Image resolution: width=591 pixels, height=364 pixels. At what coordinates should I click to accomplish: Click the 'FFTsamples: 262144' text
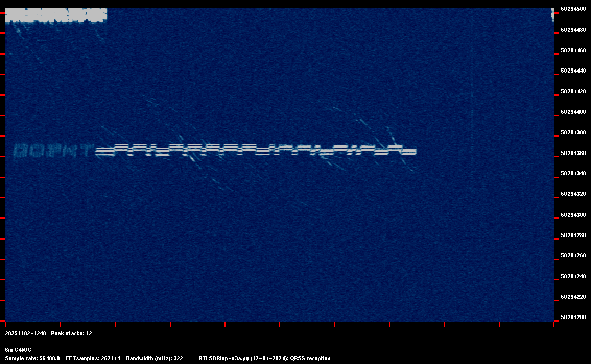click(x=93, y=358)
